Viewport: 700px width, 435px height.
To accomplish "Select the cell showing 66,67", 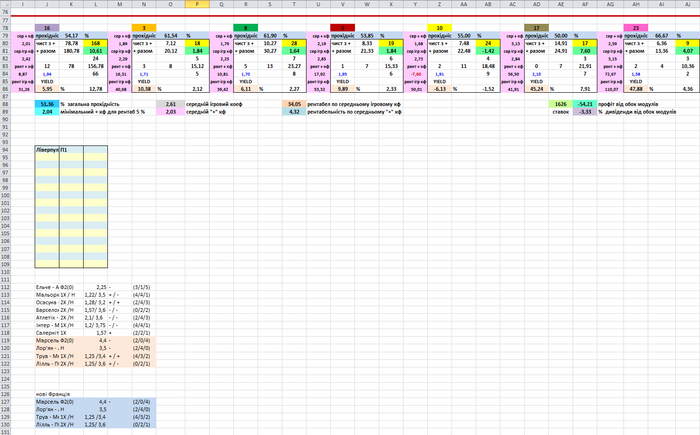I will pyautogui.click(x=662, y=35).
